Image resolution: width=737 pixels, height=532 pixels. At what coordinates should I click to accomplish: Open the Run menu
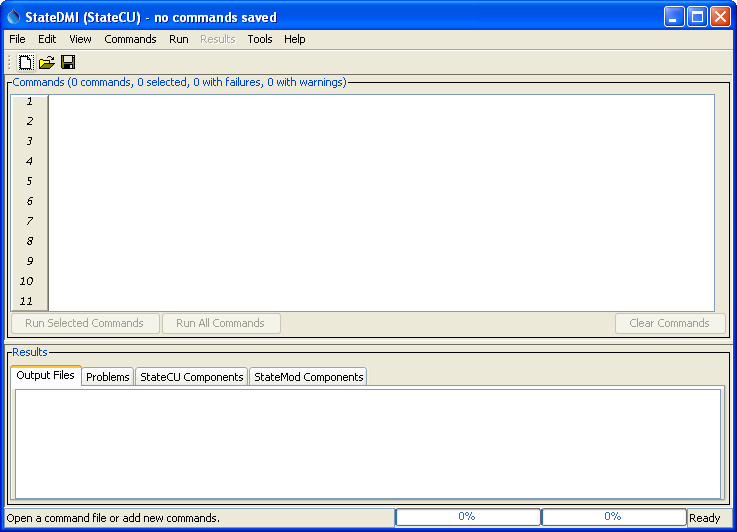(x=179, y=39)
